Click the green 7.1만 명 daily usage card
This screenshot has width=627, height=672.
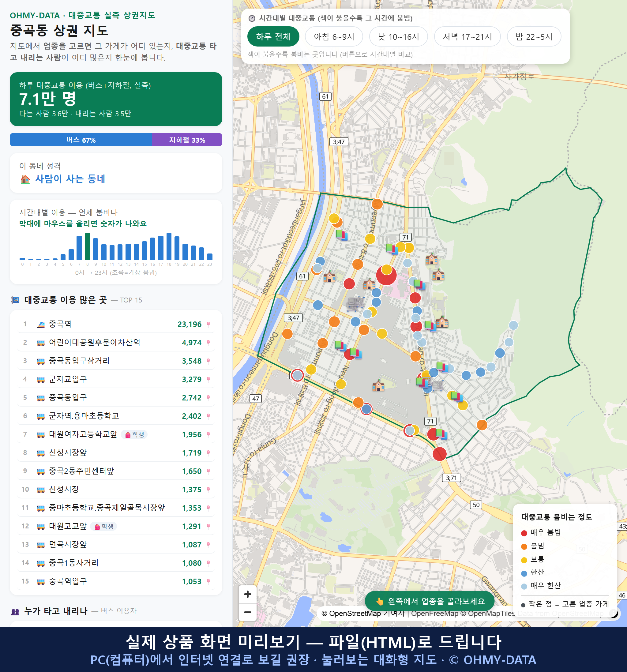pyautogui.click(x=116, y=99)
